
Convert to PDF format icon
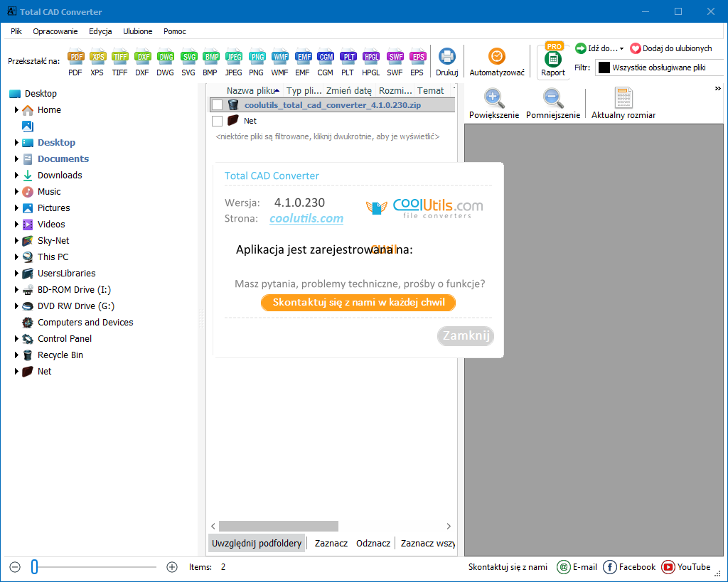pos(75,57)
